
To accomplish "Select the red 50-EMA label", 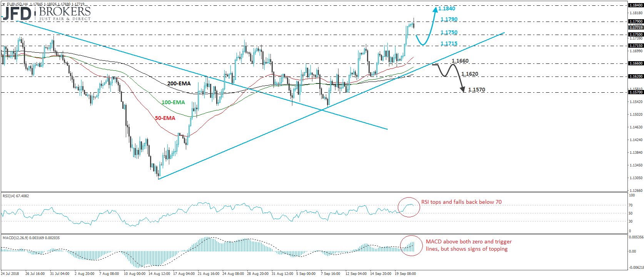I will pos(165,118).
